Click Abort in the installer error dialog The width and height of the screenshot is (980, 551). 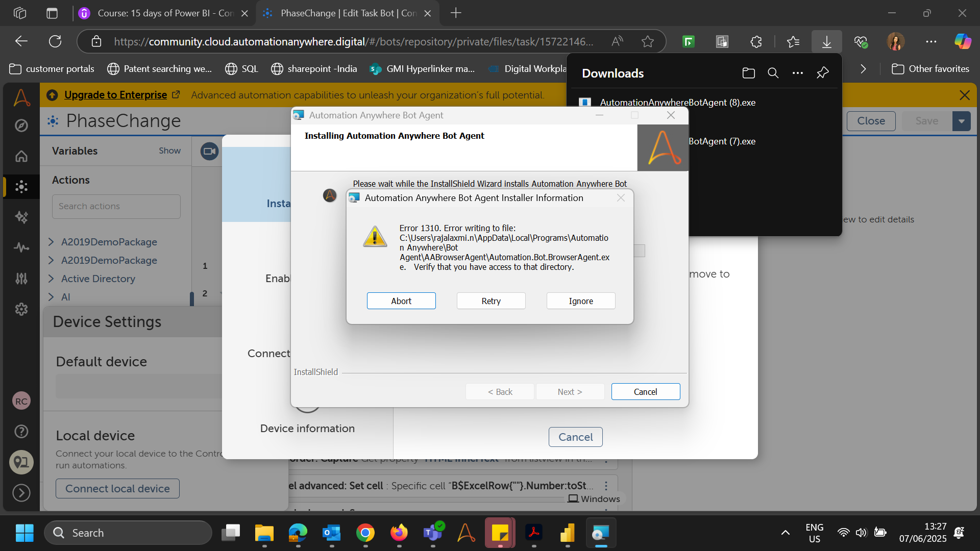pos(401,301)
